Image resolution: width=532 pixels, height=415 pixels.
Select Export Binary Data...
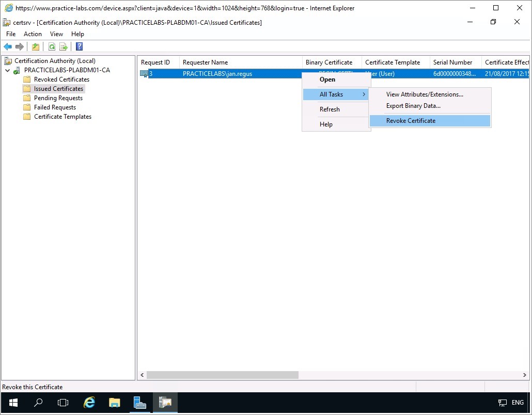[x=430, y=106]
